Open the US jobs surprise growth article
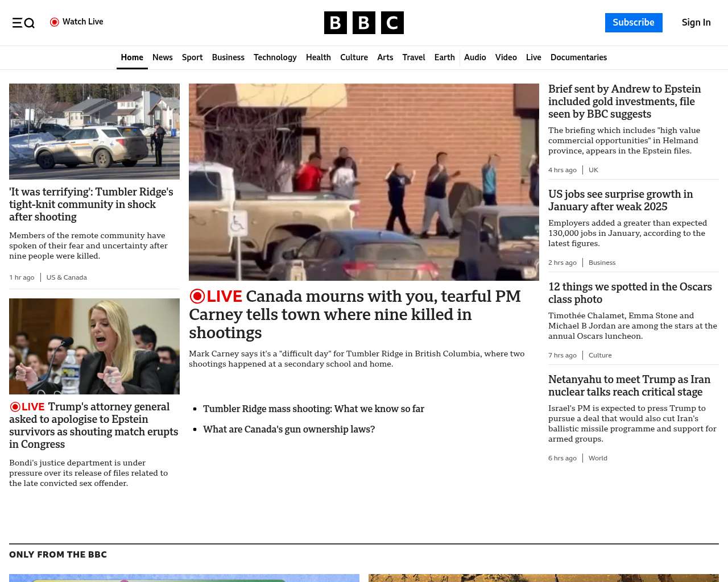This screenshot has width=728, height=582. [x=620, y=200]
